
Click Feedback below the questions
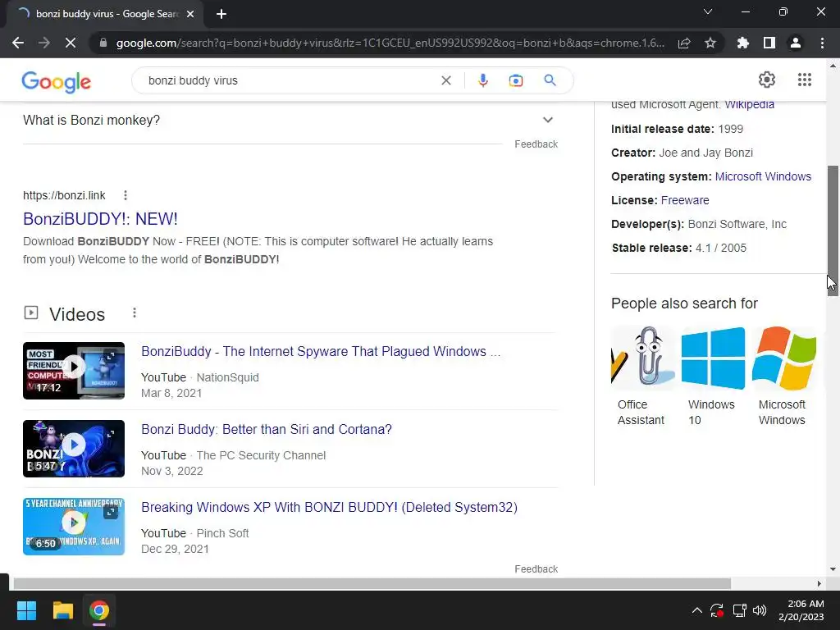click(536, 144)
